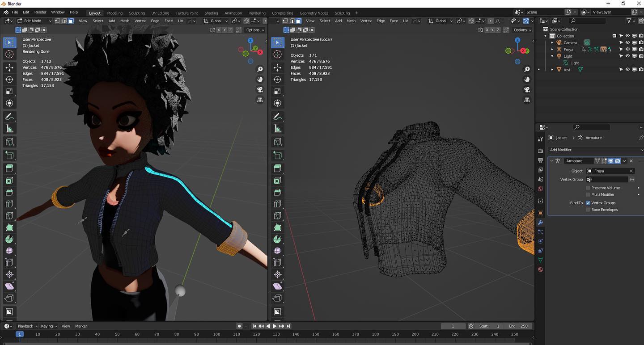Screen dimensions: 644x345
Task: Select the Transform tool in the right viewport
Action: [277, 103]
